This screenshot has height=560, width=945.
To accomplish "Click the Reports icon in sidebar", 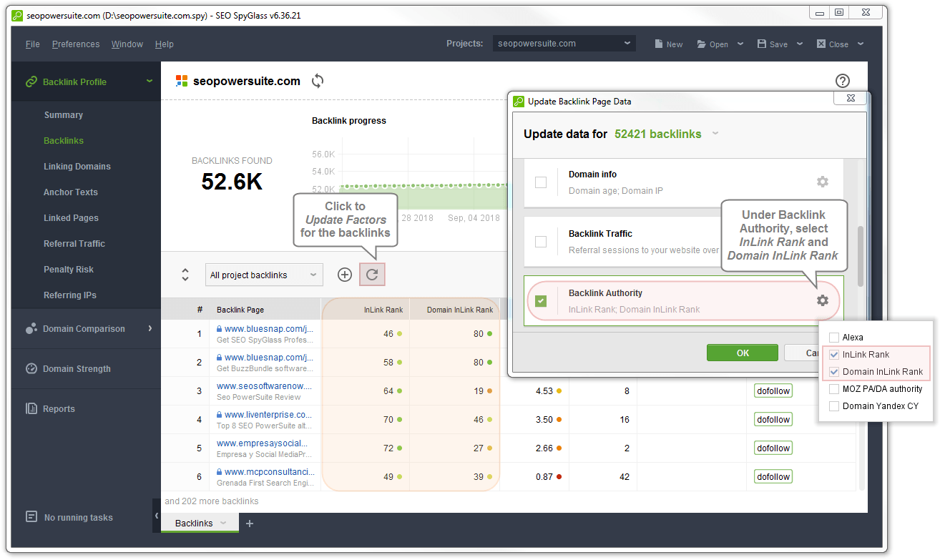I will (31, 409).
